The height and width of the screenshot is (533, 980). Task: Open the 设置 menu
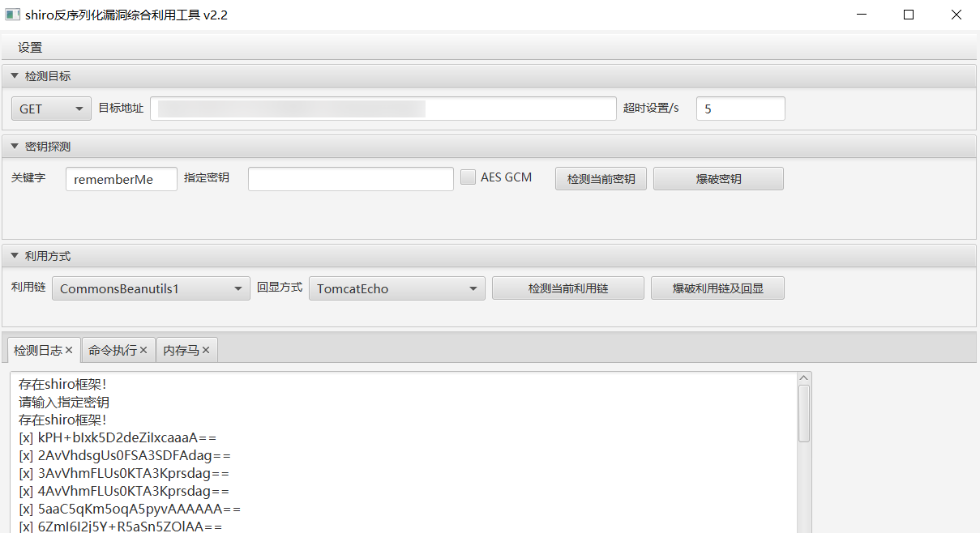[30, 48]
